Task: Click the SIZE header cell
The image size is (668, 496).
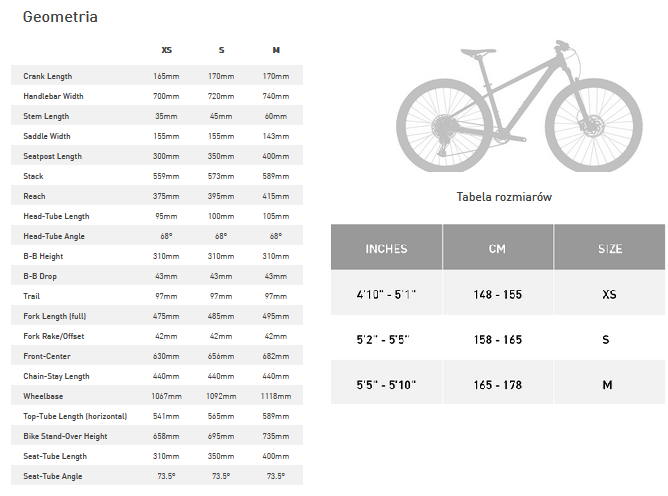Action: (x=610, y=247)
